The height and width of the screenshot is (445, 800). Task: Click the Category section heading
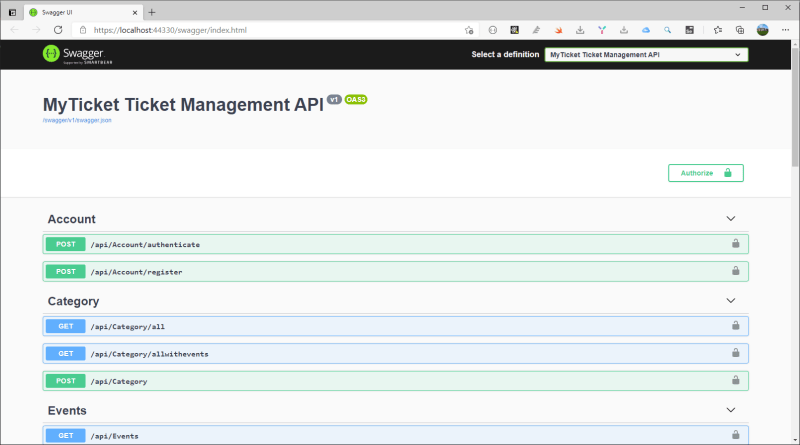pyautogui.click(x=73, y=301)
